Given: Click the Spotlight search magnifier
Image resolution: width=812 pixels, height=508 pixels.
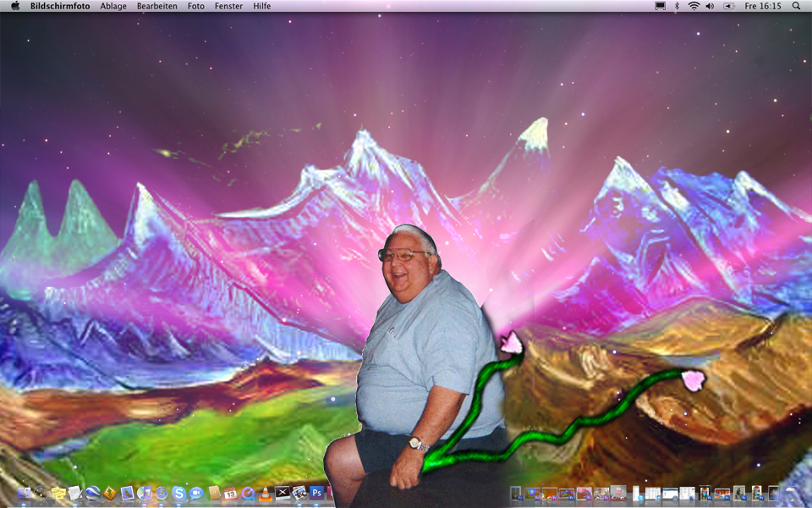Looking at the screenshot, I should pyautogui.click(x=796, y=6).
